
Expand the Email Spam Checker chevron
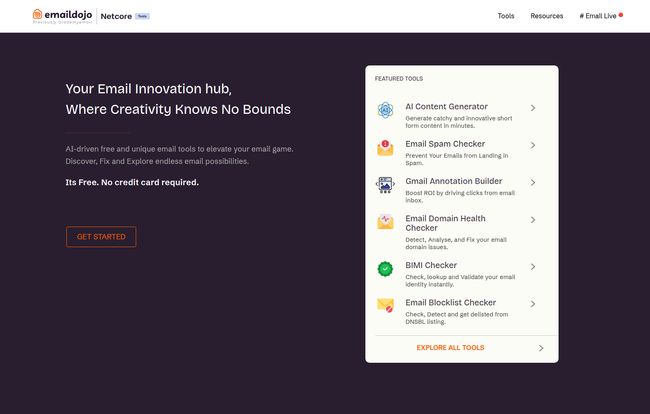533,145
